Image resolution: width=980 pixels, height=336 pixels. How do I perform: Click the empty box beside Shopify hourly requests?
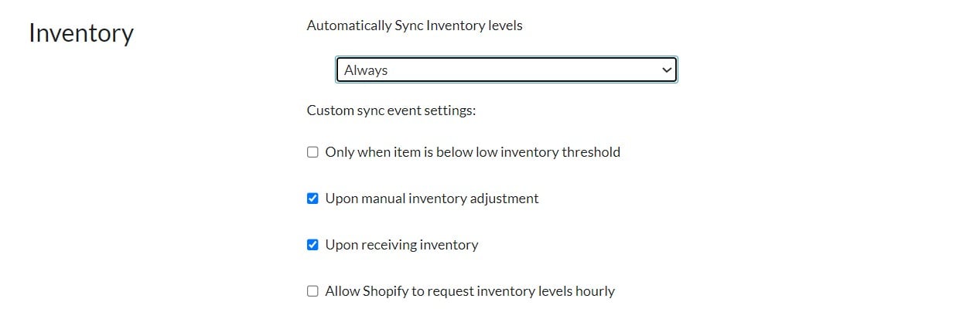(x=312, y=291)
